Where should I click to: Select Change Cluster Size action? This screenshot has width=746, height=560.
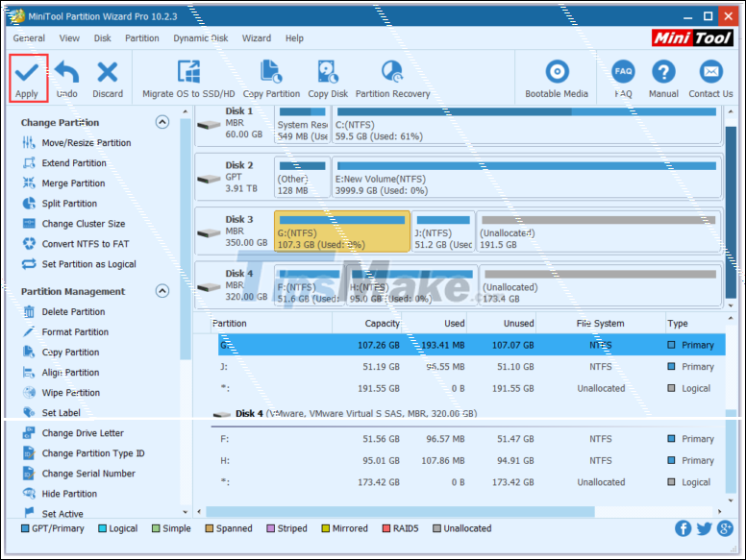click(74, 224)
